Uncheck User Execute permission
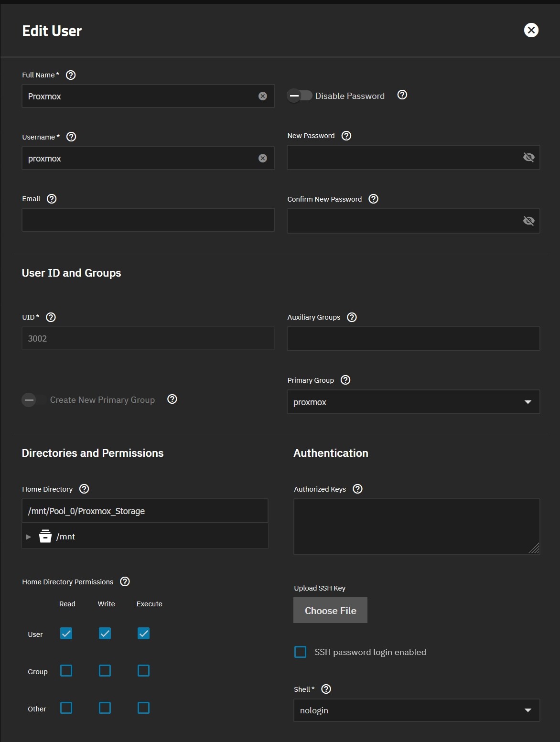560x742 pixels. tap(144, 634)
